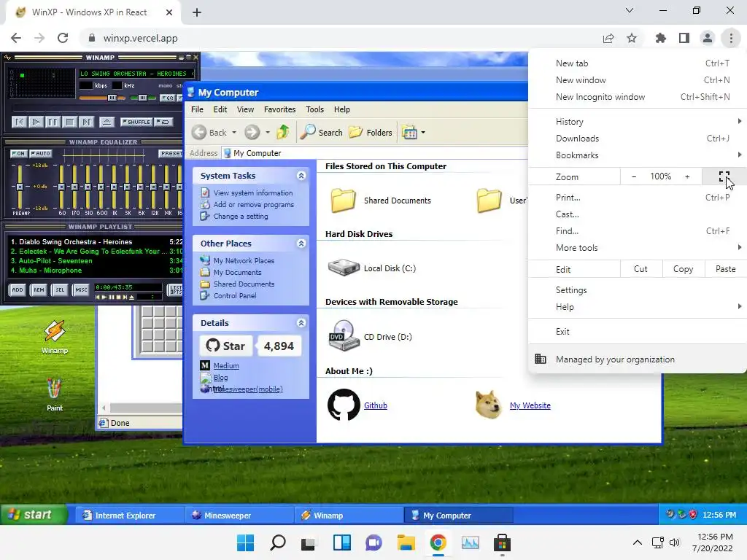Open the Forward history dropdown arrow
The width and height of the screenshot is (747, 560).
267,133
